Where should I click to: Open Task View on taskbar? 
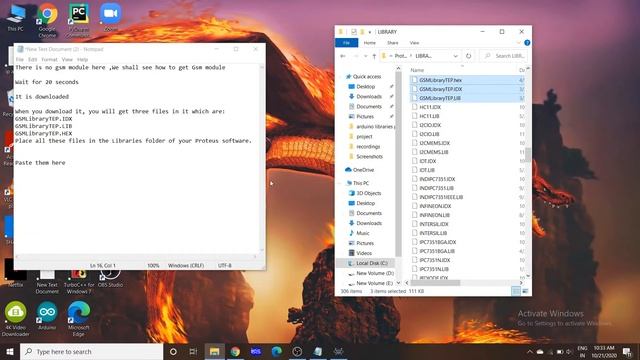[193, 351]
